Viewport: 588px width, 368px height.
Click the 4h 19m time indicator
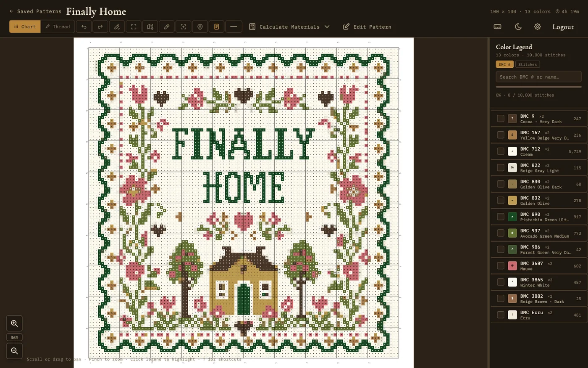tap(567, 11)
